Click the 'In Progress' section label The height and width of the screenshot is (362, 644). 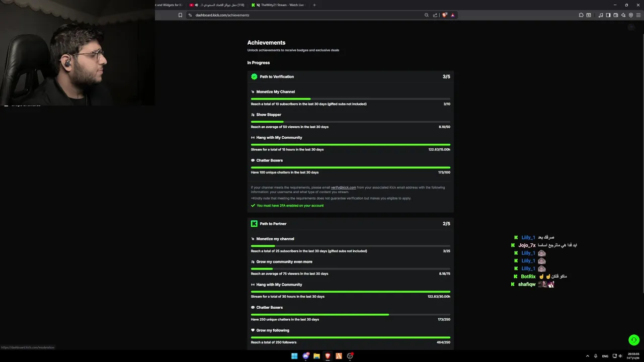point(259,63)
